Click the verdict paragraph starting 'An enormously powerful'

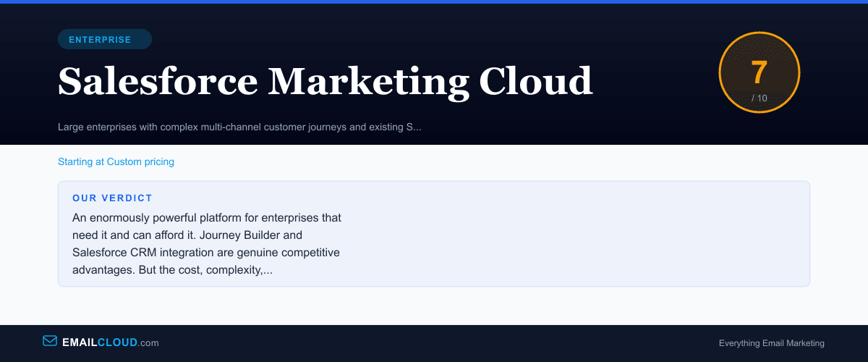coord(207,217)
